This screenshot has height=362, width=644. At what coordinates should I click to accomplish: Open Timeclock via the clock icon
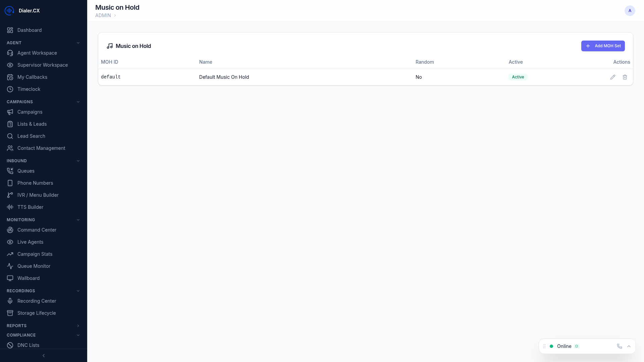(10, 89)
